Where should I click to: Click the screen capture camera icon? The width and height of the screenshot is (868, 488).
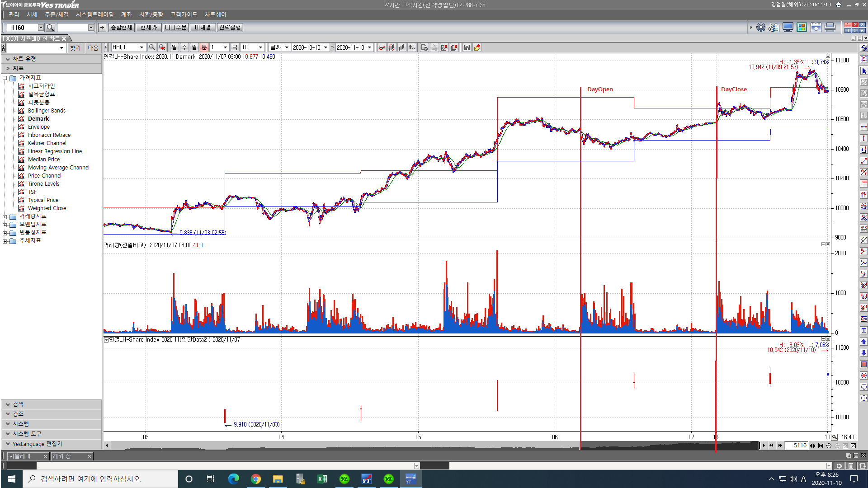(816, 28)
